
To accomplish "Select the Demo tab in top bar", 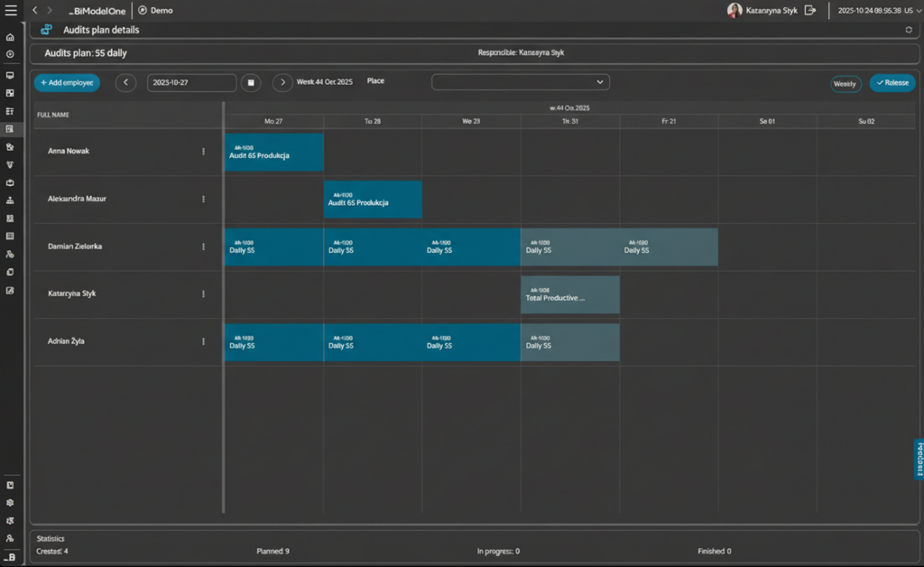I will (155, 10).
